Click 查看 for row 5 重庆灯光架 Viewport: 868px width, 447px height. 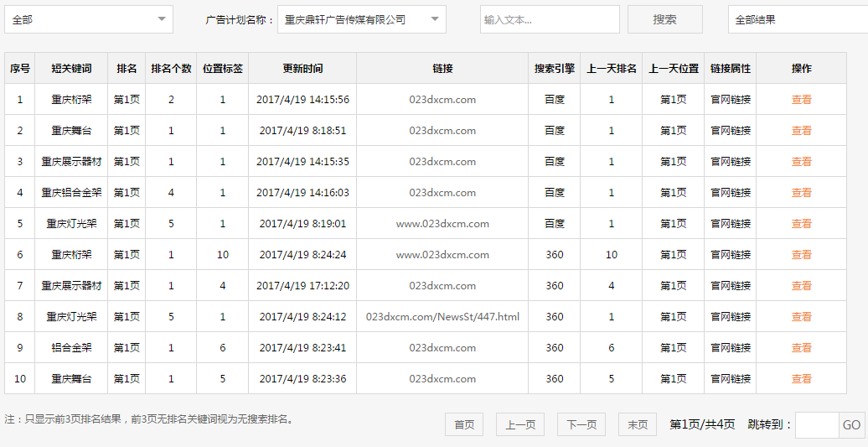(x=801, y=224)
